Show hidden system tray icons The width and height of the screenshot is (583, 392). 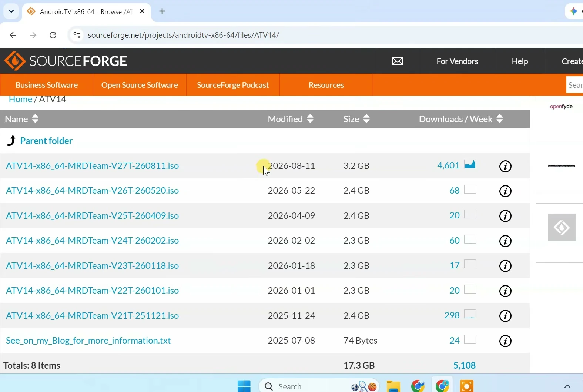click(567, 386)
